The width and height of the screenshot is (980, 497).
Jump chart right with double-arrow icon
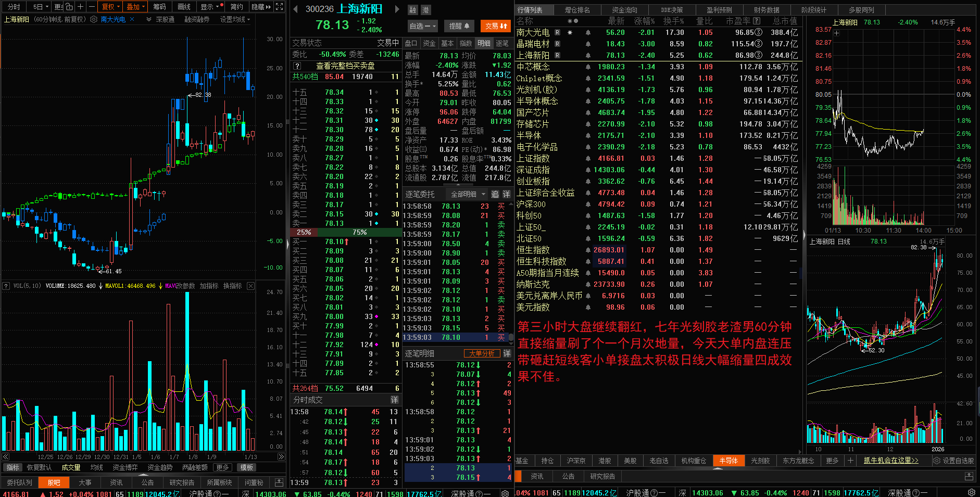point(281,457)
